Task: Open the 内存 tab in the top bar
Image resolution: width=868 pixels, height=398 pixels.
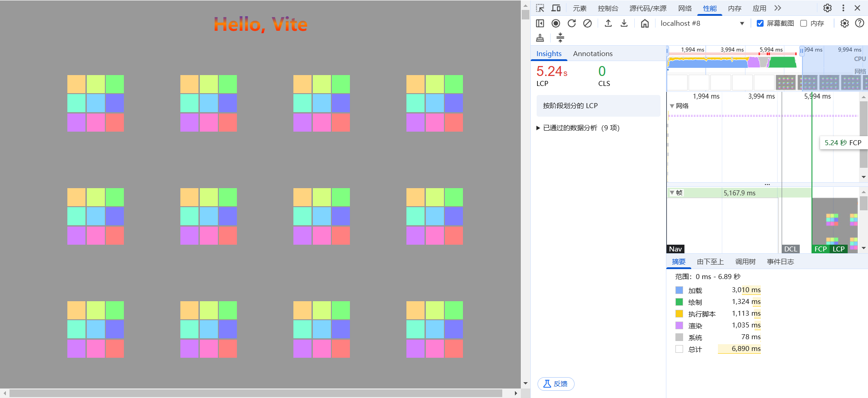Action: 735,8
